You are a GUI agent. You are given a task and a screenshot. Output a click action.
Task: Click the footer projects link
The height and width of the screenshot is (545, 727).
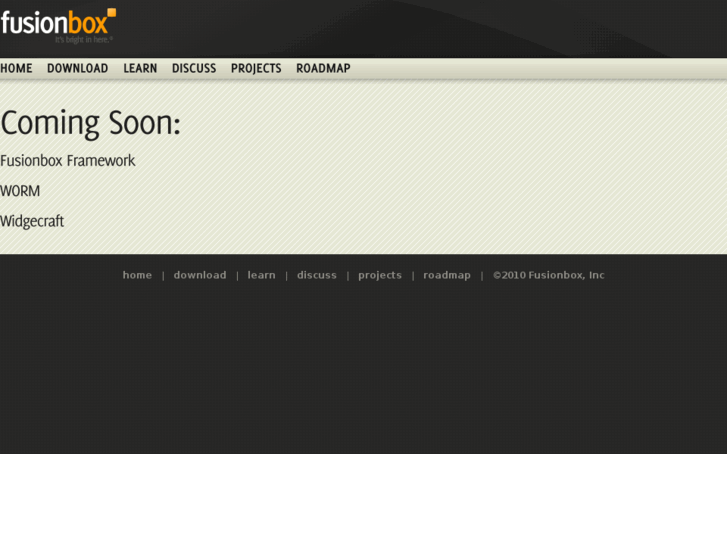380,276
